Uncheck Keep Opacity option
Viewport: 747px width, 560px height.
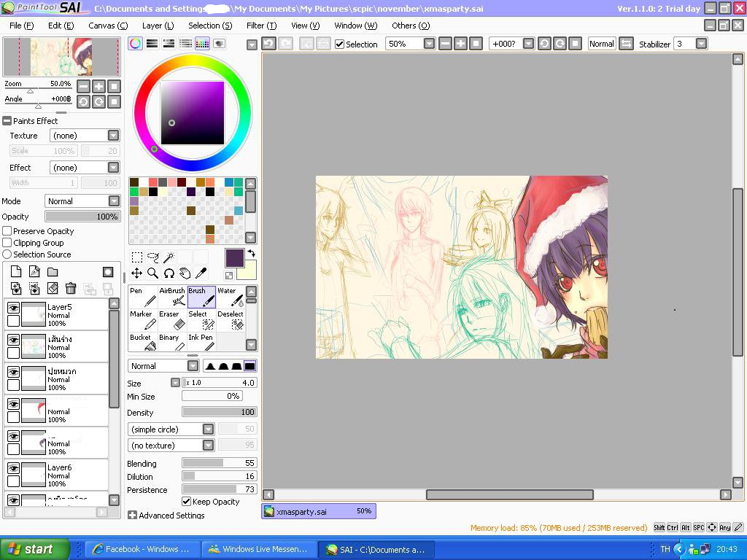(186, 502)
